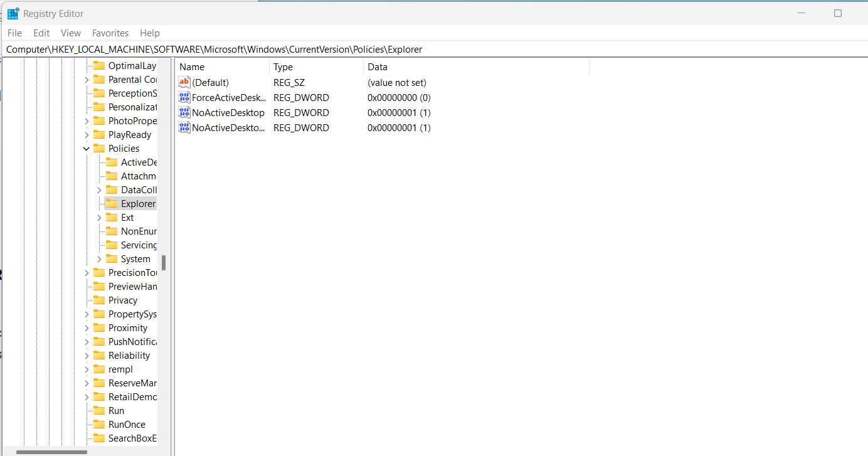Viewport: 868px width, 456px height.
Task: Open the Favorites menu
Action: [x=110, y=33]
